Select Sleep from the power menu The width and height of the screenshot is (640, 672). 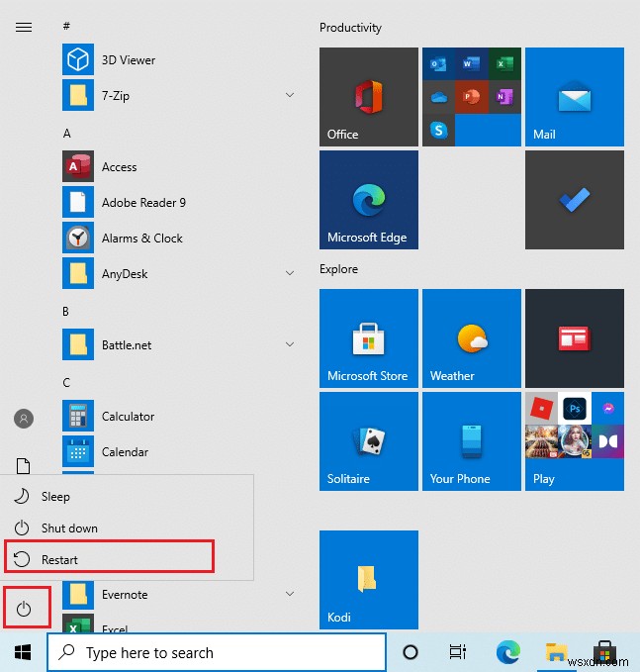tap(127, 496)
